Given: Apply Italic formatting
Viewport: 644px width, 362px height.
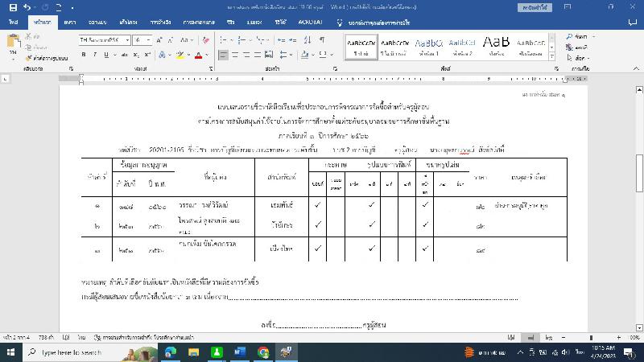Looking at the screenshot, I should coord(95,55).
